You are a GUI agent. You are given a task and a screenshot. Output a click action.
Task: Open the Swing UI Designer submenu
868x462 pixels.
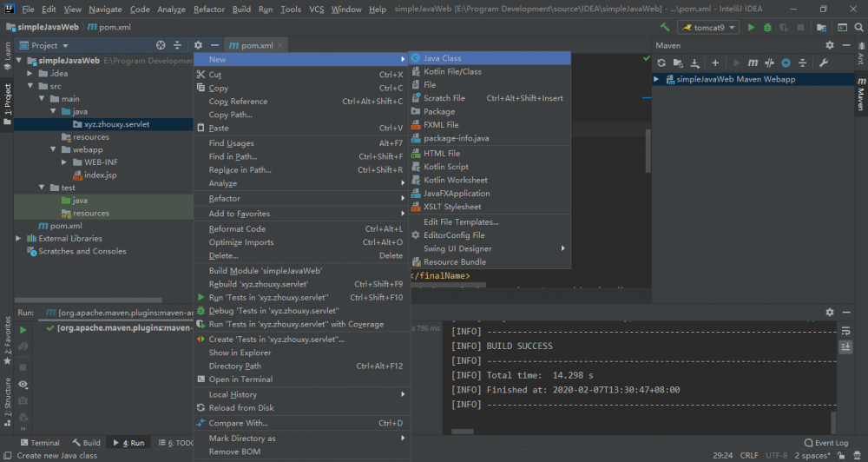point(490,248)
